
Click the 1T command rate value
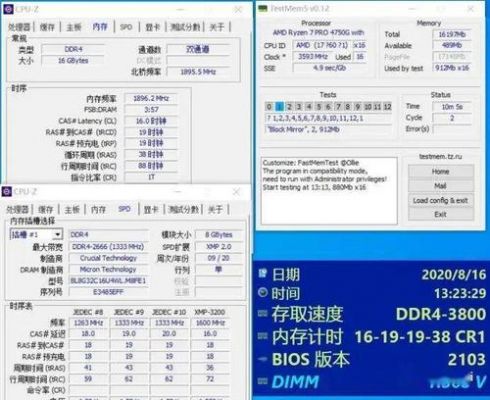coord(151,177)
